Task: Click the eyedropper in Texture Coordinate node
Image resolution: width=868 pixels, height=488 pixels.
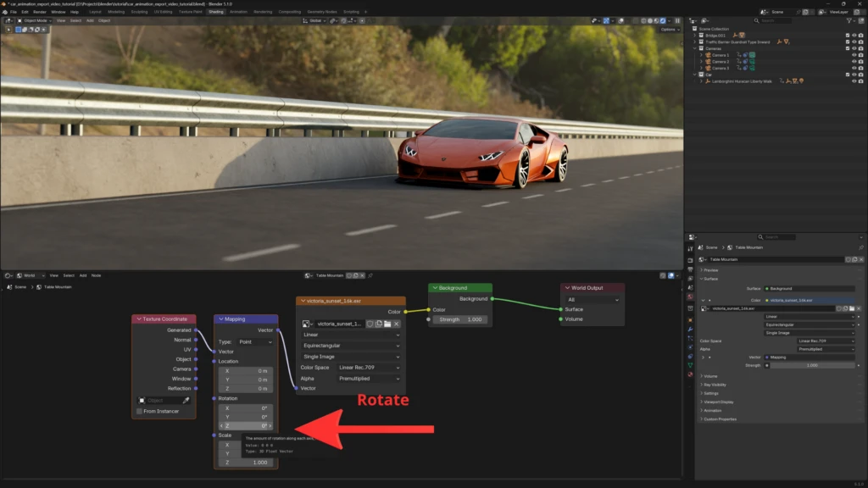Action: pos(186,400)
